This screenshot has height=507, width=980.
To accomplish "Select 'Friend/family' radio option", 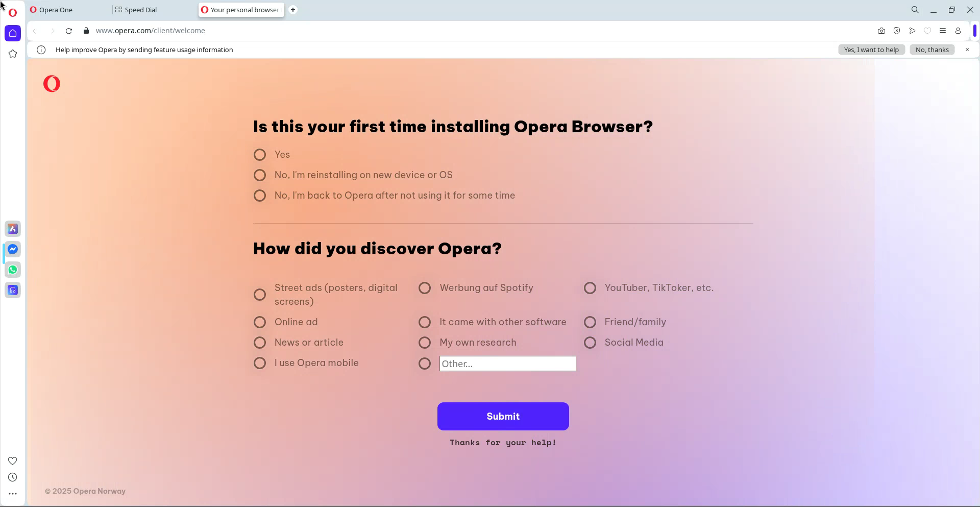I will pos(590,322).
